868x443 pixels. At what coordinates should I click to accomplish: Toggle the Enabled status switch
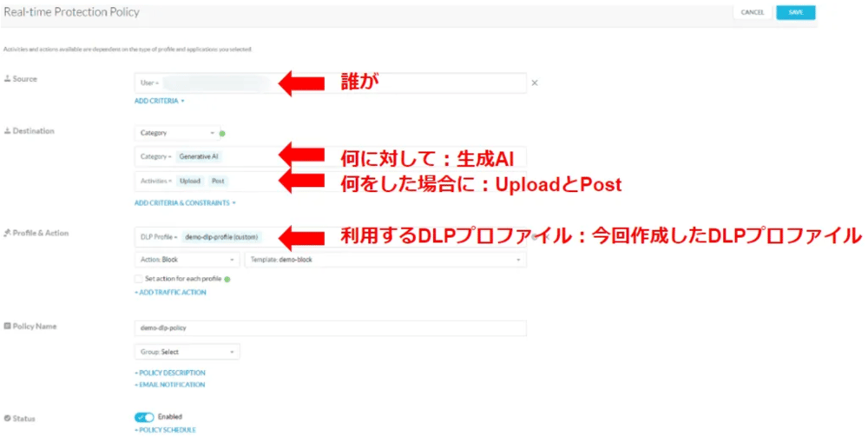(x=144, y=417)
